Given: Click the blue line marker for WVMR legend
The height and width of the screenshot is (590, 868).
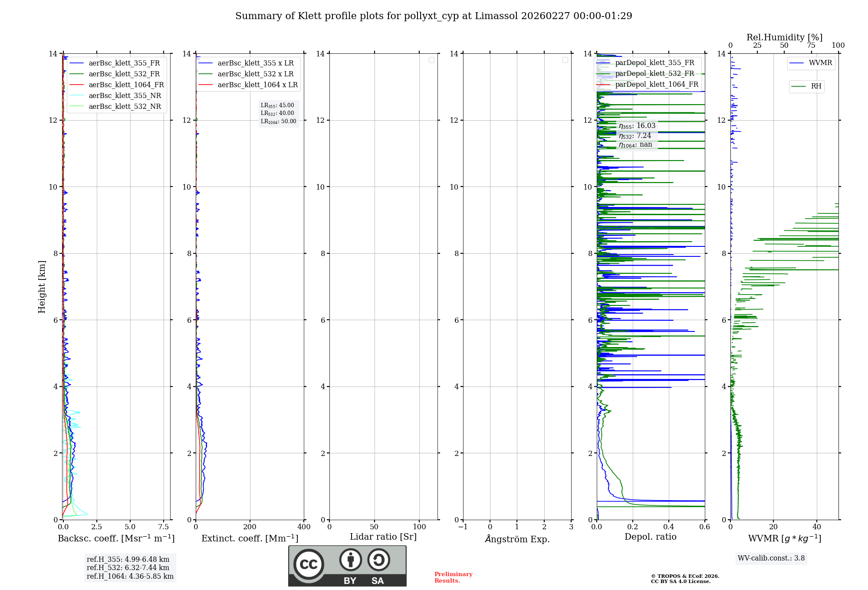Looking at the screenshot, I should click(797, 63).
